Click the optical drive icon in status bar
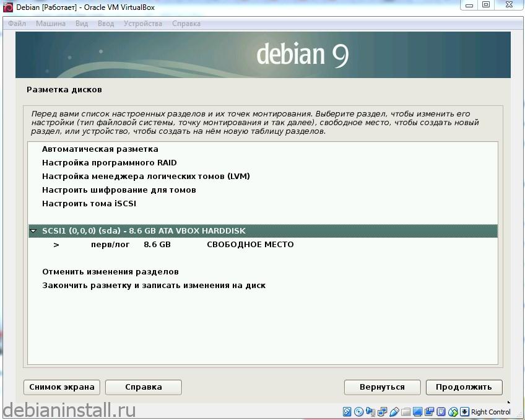This screenshot has height=420, width=525. [358, 411]
